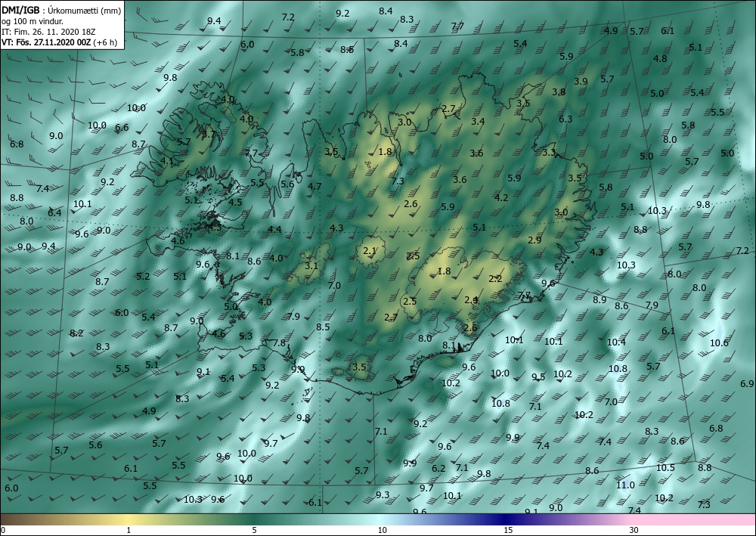
Task: Click the 4.4 value on the map
Action: click(x=274, y=229)
